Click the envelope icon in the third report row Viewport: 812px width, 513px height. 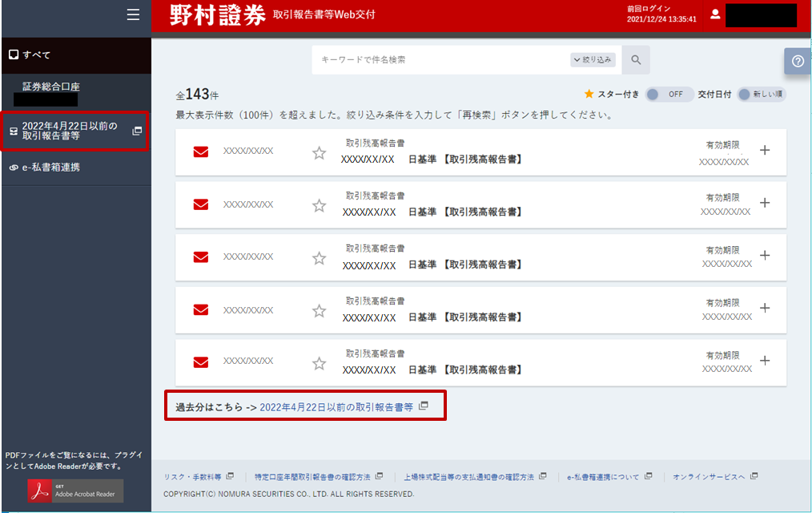point(201,257)
